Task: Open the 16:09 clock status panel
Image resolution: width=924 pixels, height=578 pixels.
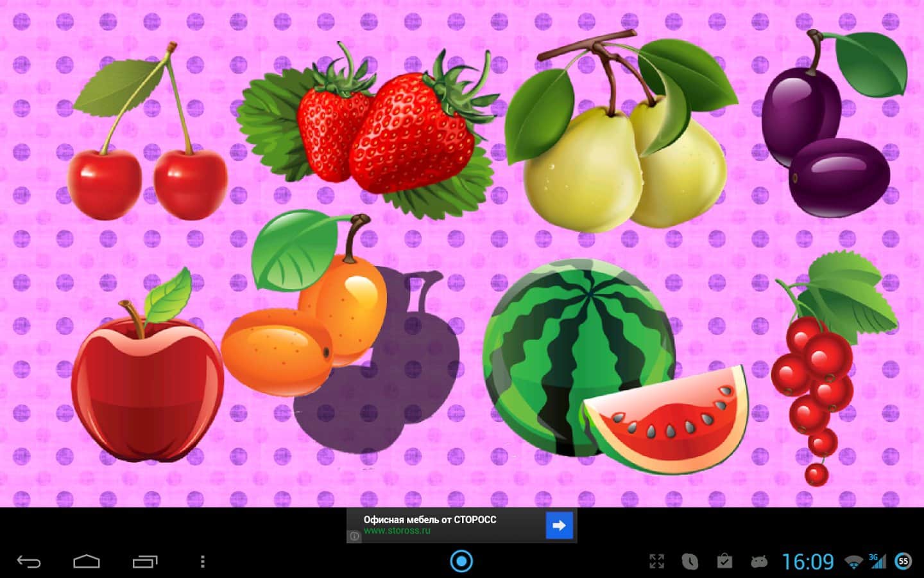Action: (x=807, y=562)
